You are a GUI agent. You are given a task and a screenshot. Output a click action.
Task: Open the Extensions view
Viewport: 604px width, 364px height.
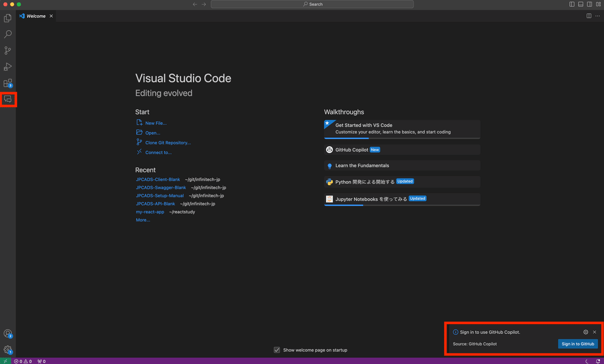coord(8,83)
